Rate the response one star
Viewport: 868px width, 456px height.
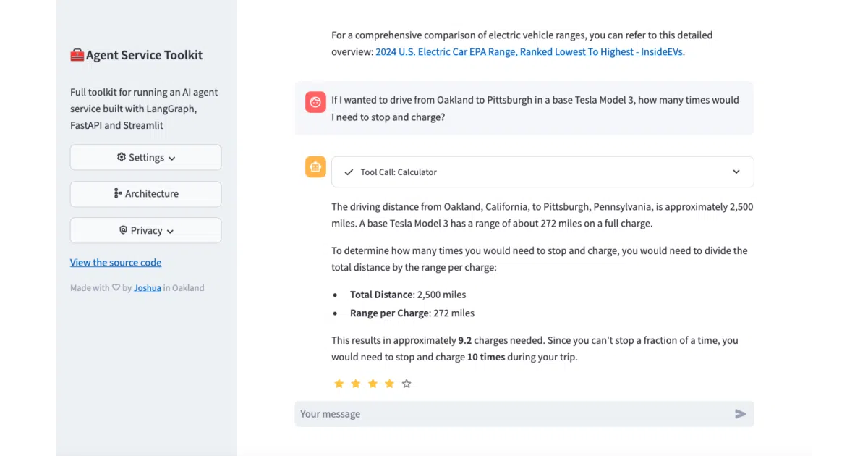tap(339, 384)
